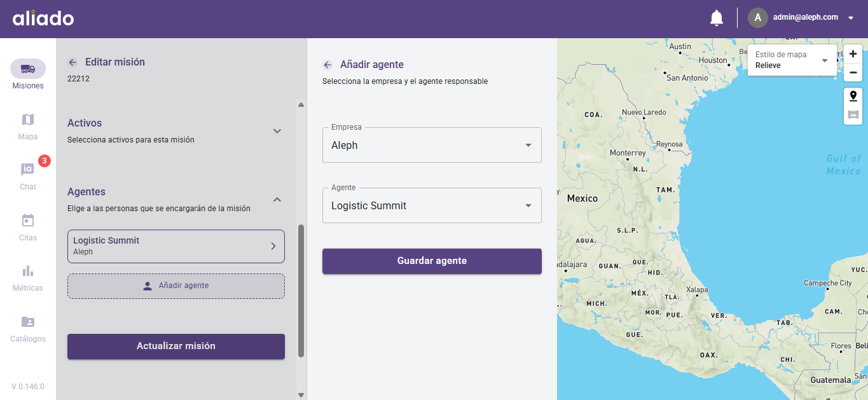This screenshot has width=868, height=400.
Task: Open Métricas bar chart icon
Action: tap(28, 271)
